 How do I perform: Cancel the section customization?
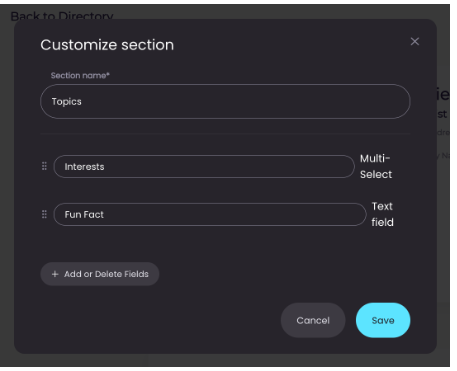(x=313, y=320)
